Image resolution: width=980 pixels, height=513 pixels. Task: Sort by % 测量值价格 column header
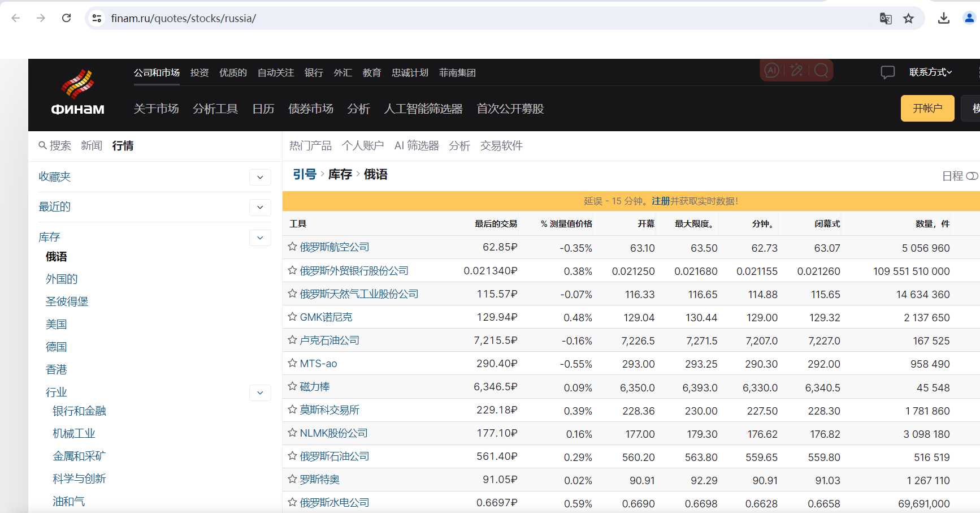point(566,224)
